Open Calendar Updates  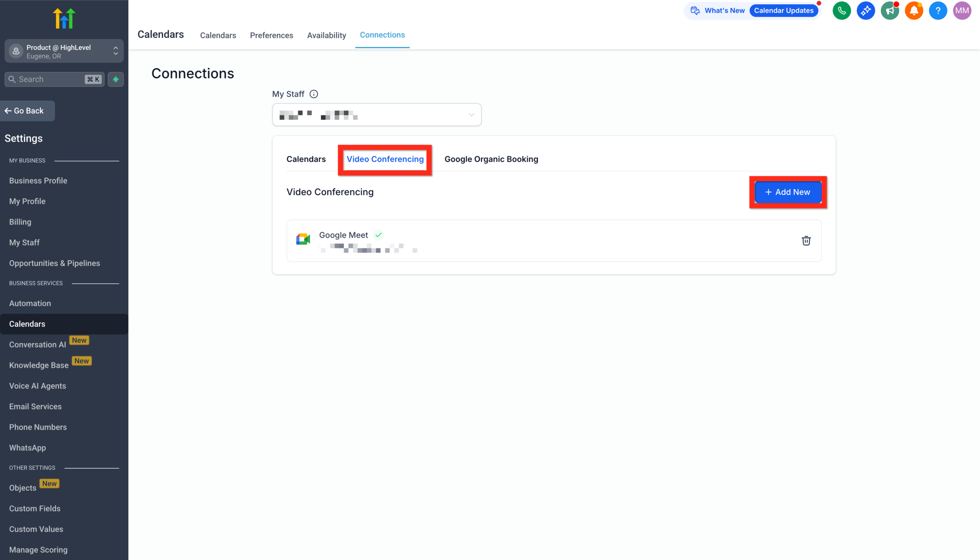pyautogui.click(x=784, y=10)
